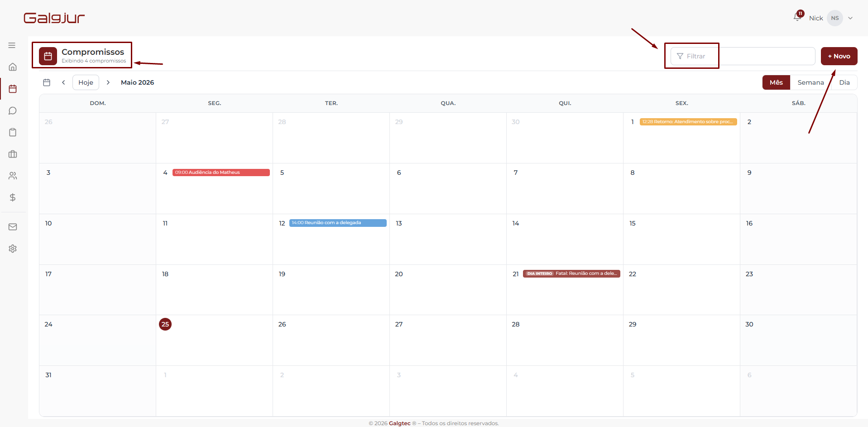Select highlighted day 25
Image resolution: width=868 pixels, height=427 pixels.
(165, 324)
